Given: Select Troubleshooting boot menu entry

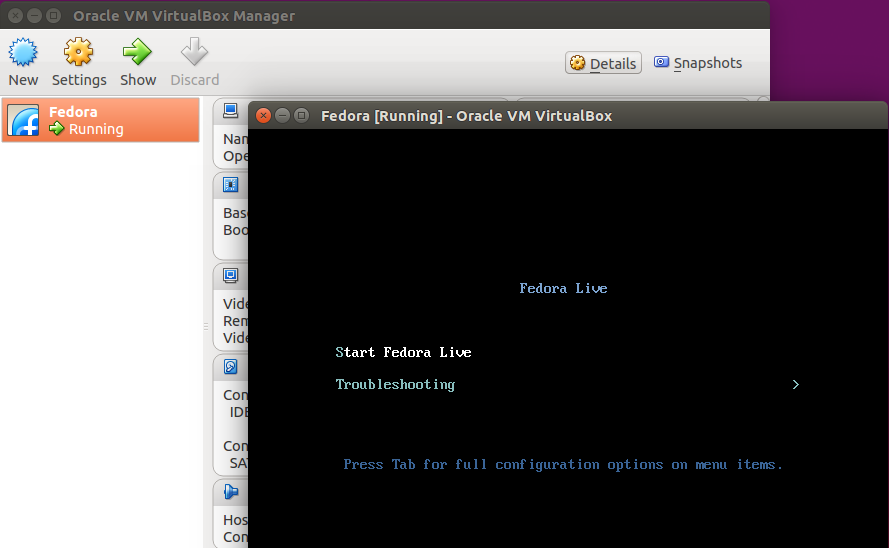Looking at the screenshot, I should pos(395,385).
